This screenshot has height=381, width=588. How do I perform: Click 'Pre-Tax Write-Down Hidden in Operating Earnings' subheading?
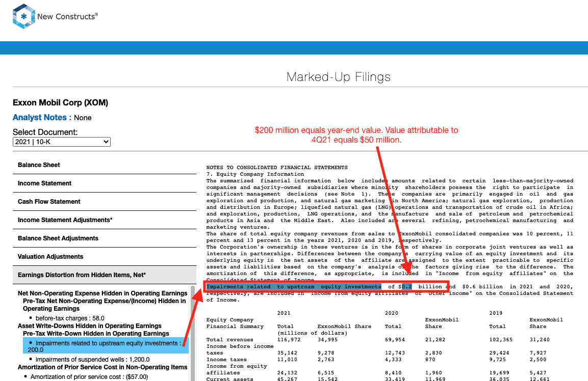click(96, 334)
